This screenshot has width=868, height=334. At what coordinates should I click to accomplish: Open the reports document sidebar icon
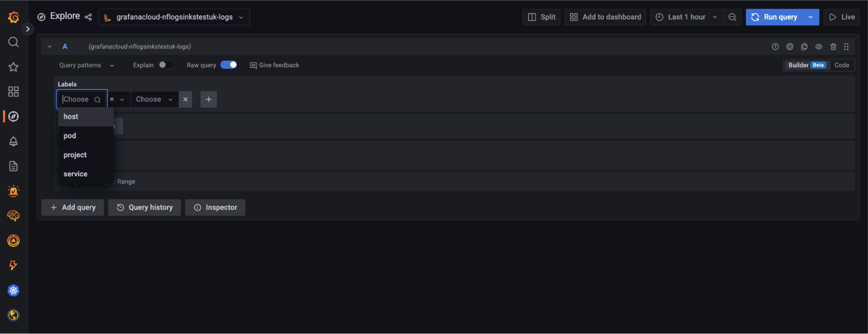tap(13, 166)
